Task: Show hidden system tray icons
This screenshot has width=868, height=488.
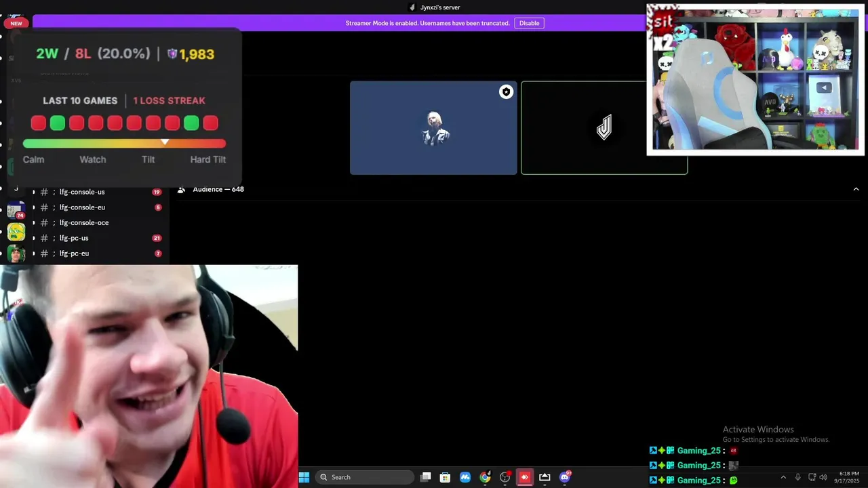Action: point(783,477)
